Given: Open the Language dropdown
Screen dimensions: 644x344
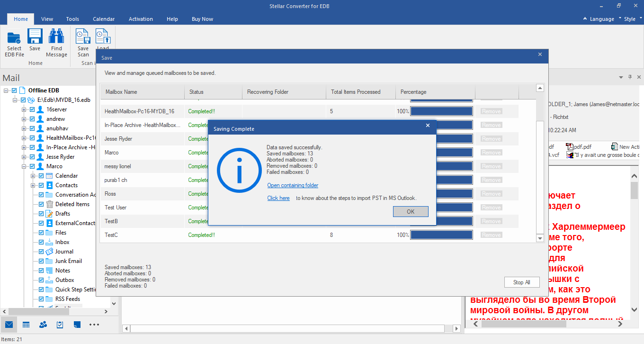Looking at the screenshot, I should pos(601,19).
